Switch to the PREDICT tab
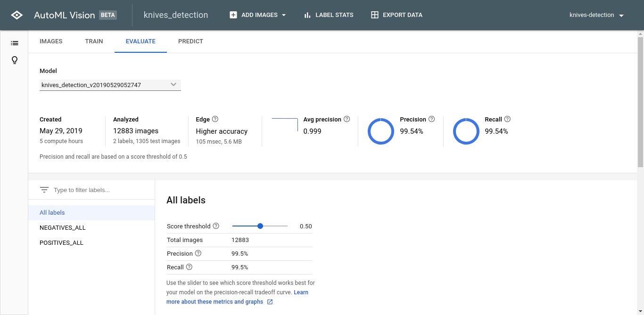The image size is (644, 315). (190, 41)
